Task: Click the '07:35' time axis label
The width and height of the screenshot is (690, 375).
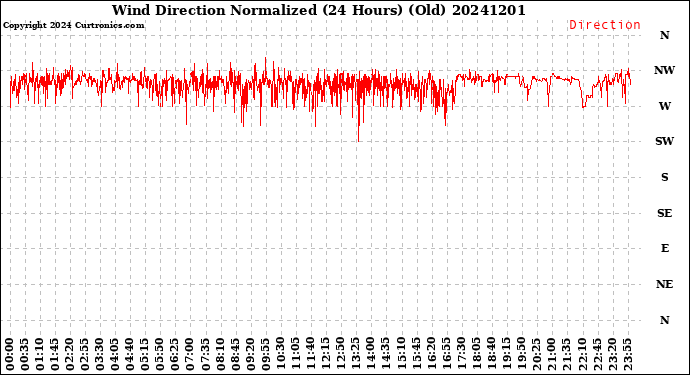Action: click(x=205, y=354)
